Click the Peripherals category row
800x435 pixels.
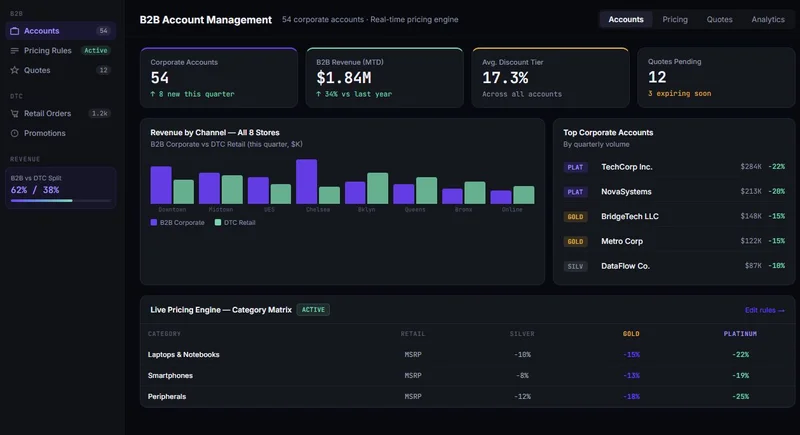(x=467, y=396)
